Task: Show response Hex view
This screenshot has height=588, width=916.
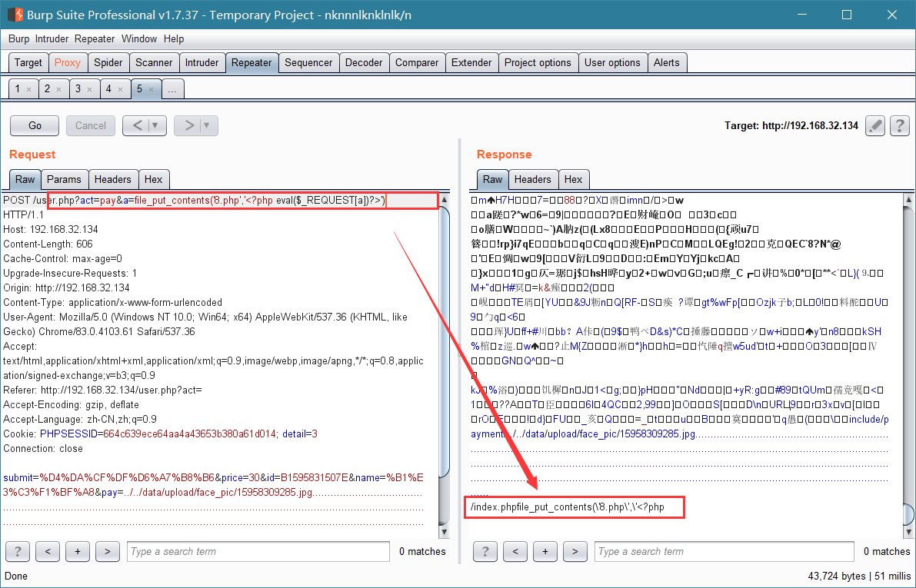Action: coord(573,179)
